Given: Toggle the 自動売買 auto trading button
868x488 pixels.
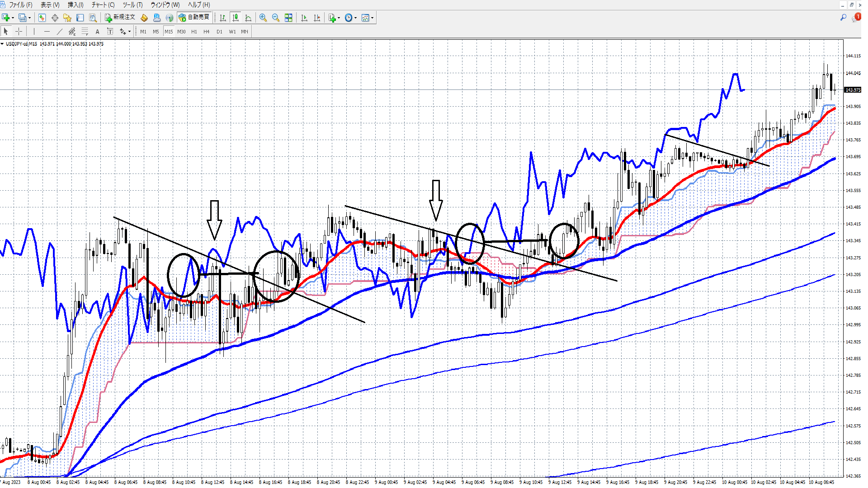Looking at the screenshot, I should pyautogui.click(x=194, y=18).
